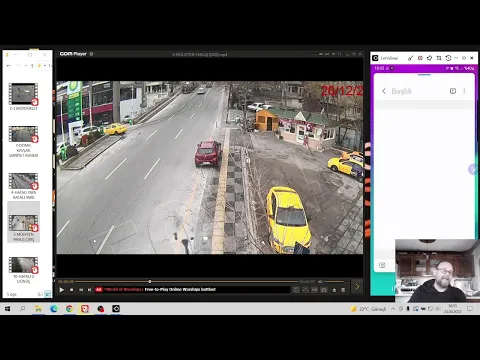
Task: Stop playback in GOM Player
Action: (71, 290)
